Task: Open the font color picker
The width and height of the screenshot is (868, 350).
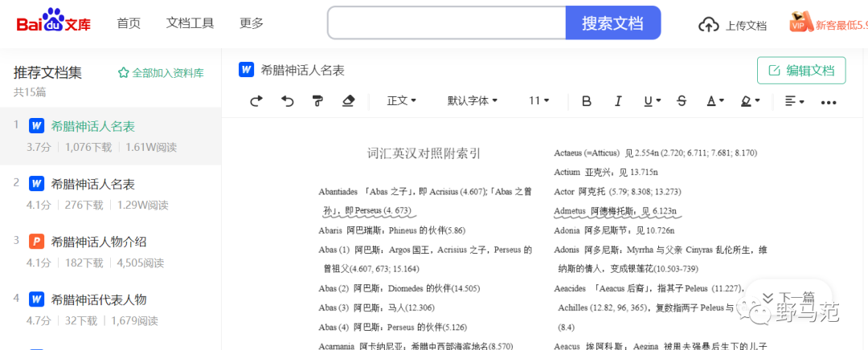Action: click(714, 101)
